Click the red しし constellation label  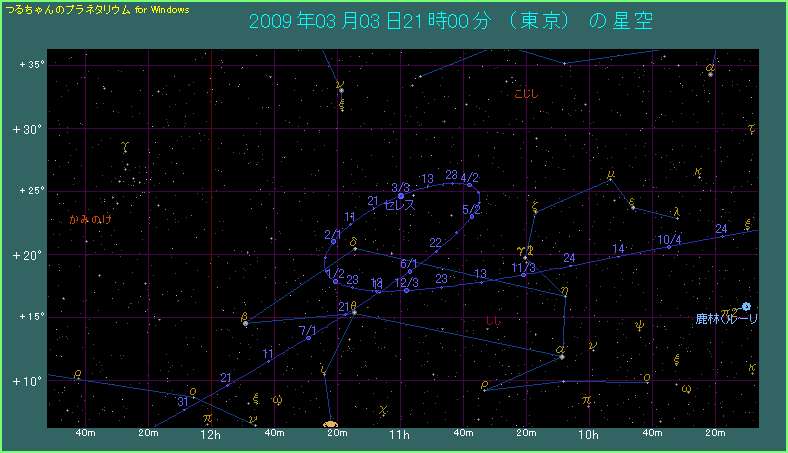(x=492, y=321)
